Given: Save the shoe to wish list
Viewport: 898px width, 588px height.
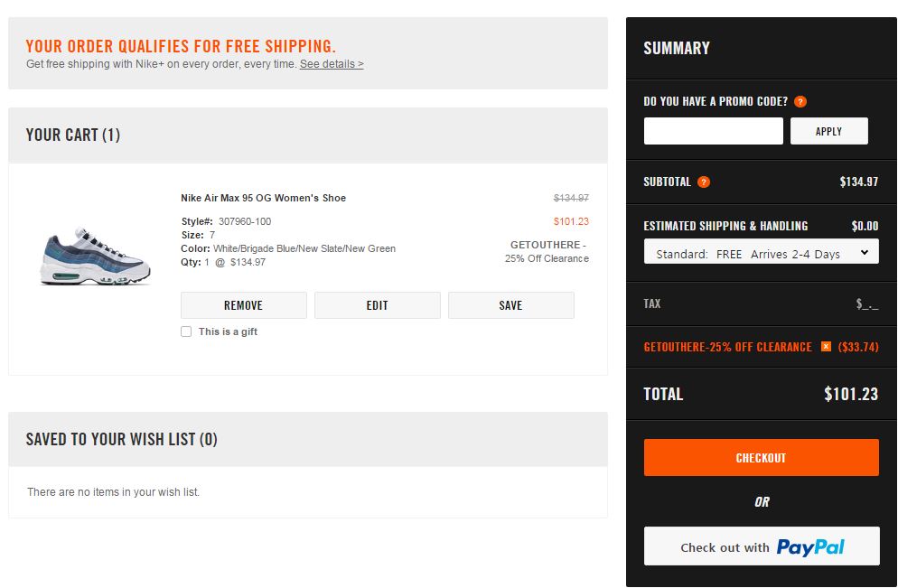Looking at the screenshot, I should coord(510,305).
